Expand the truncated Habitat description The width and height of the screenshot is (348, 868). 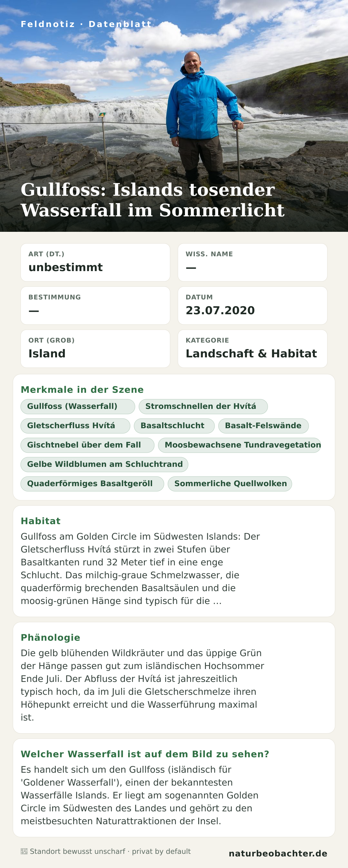point(217,601)
